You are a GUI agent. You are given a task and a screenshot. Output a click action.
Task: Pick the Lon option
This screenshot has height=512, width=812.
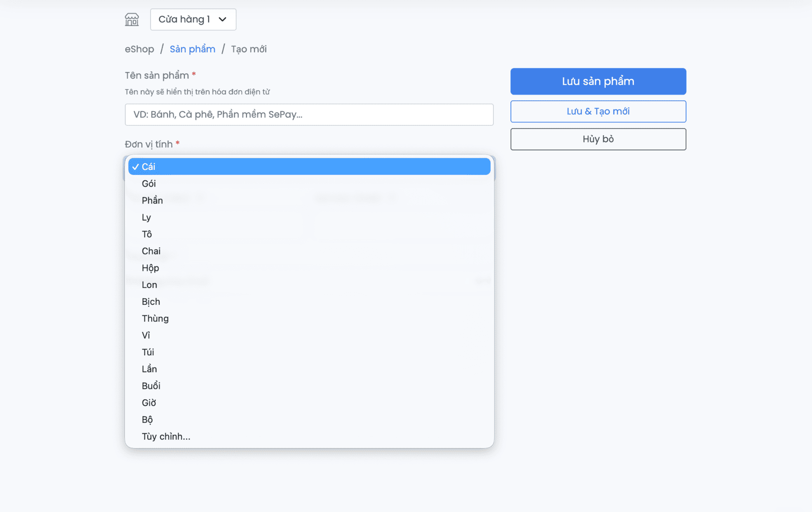click(149, 285)
